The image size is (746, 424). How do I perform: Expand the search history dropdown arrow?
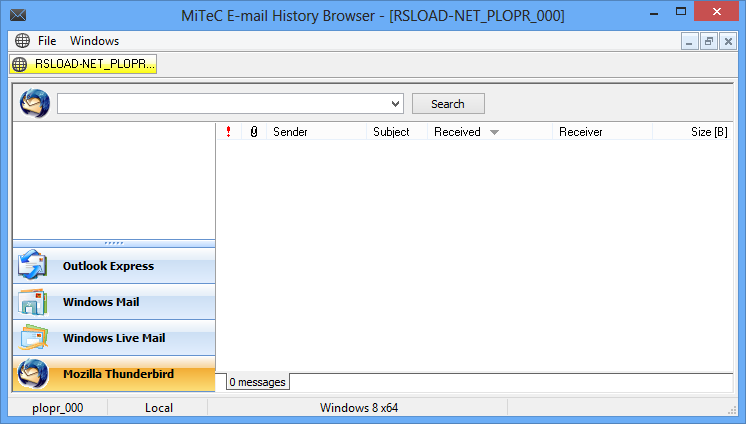pos(395,104)
